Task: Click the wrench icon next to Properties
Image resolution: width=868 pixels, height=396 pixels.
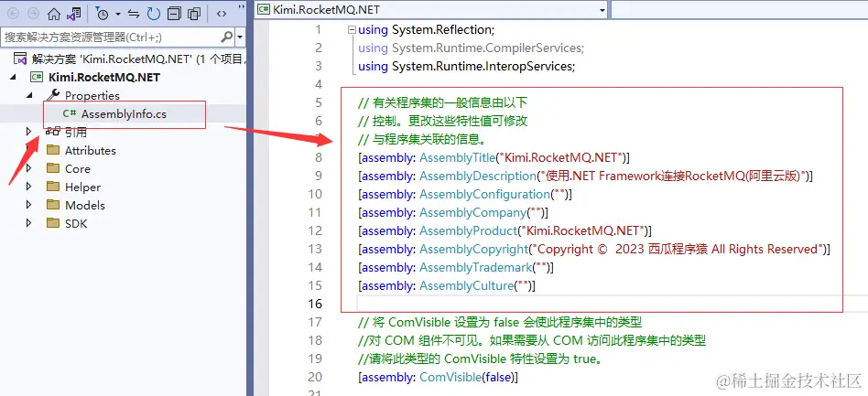Action: click(53, 95)
